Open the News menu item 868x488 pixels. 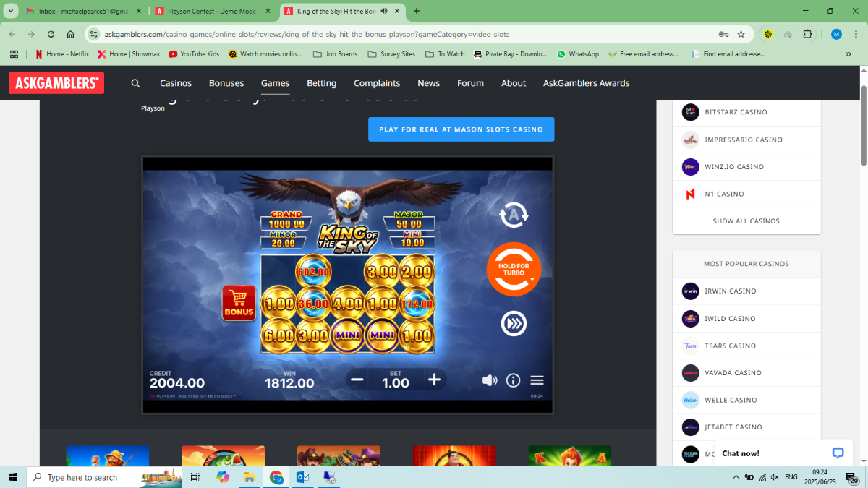[x=429, y=83]
